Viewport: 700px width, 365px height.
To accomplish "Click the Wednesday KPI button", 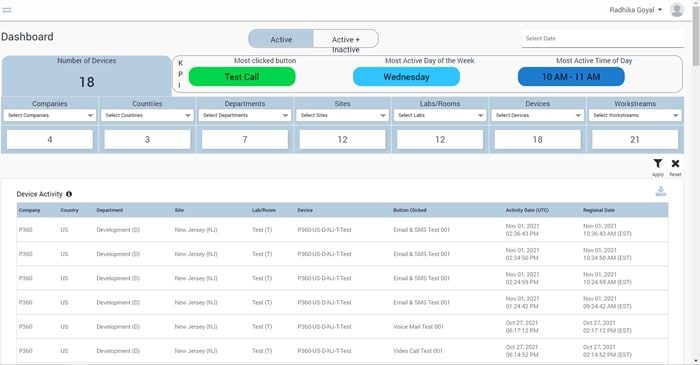I will 406,77.
